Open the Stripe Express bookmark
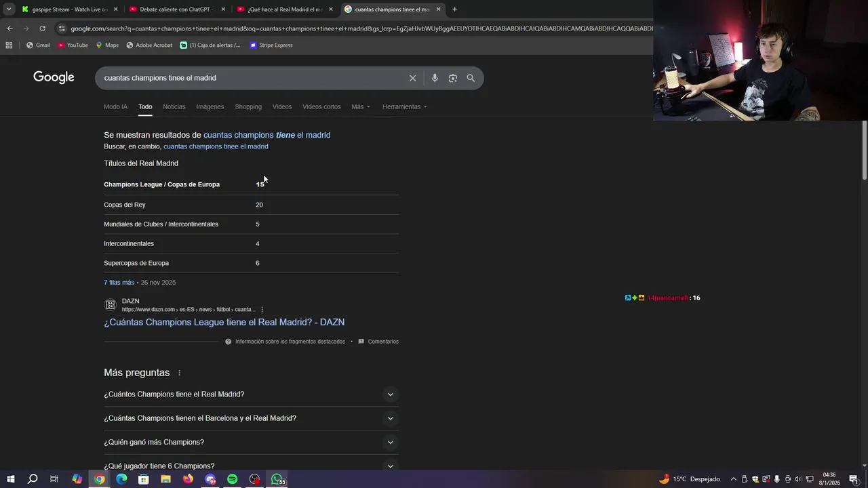The image size is (868, 488). click(271, 45)
